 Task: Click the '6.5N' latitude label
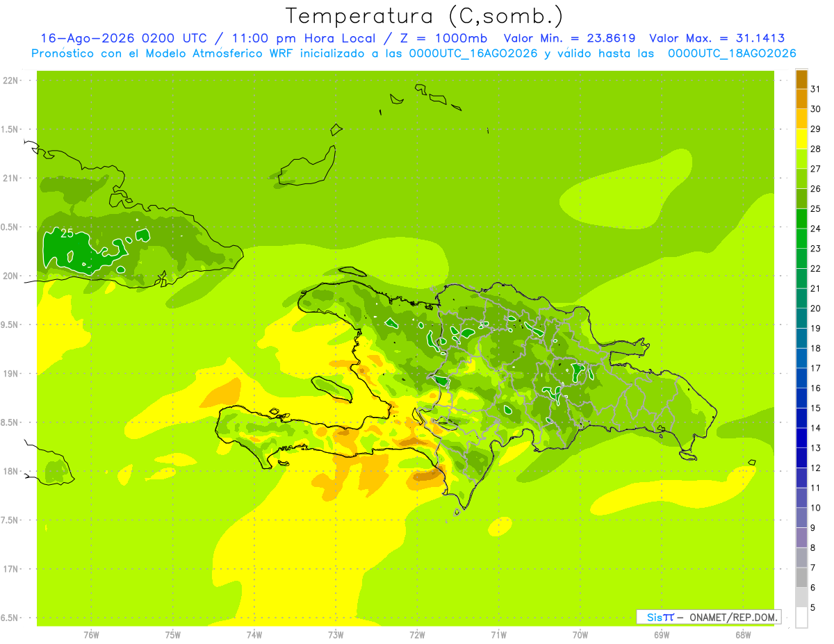tap(10, 618)
